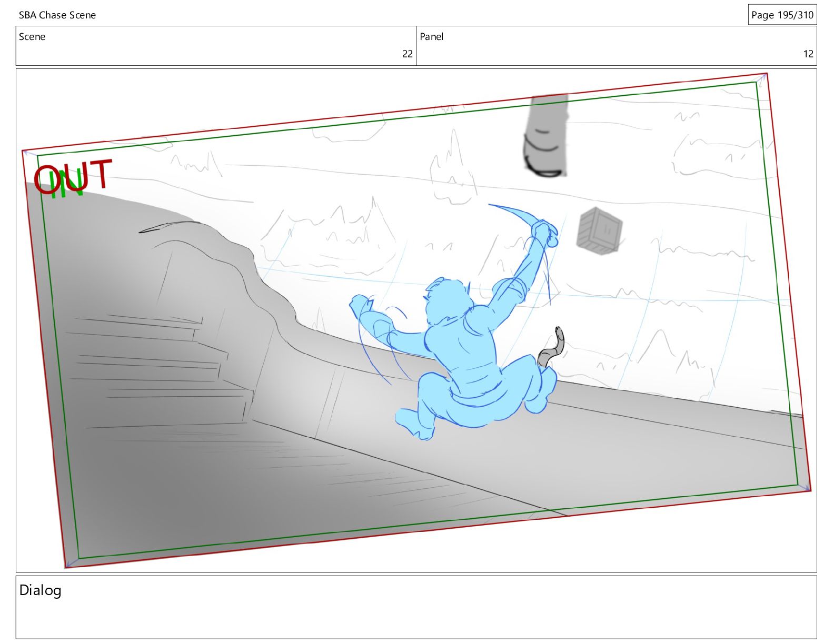
Task: Click the grey crate in the drawing
Action: click(599, 231)
